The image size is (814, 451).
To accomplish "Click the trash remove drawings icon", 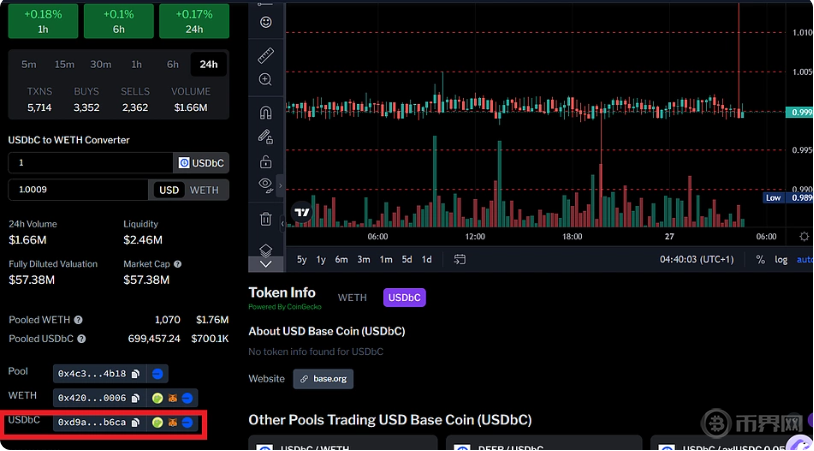I will coord(265,218).
